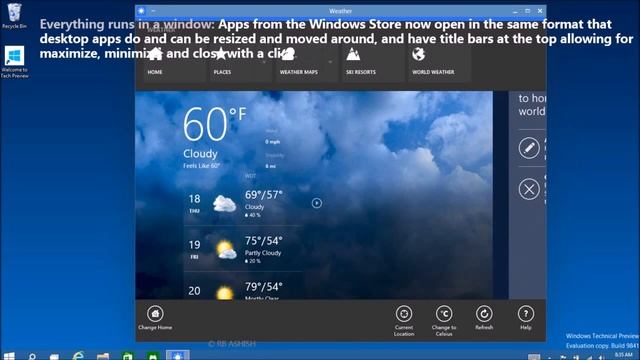
Task: Open the on-screen keyboard tray icon
Action: [x=533, y=357]
